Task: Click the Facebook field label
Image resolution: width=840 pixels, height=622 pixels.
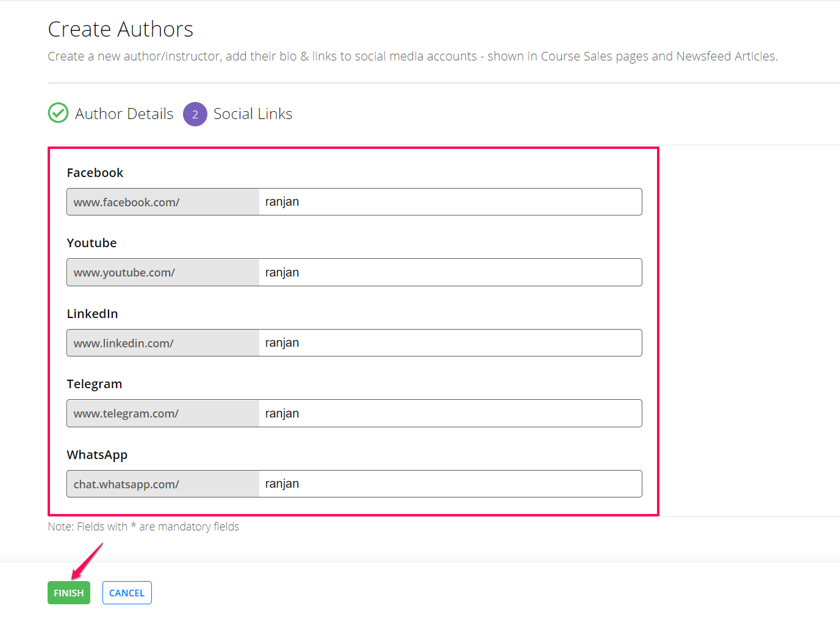Action: coord(95,173)
